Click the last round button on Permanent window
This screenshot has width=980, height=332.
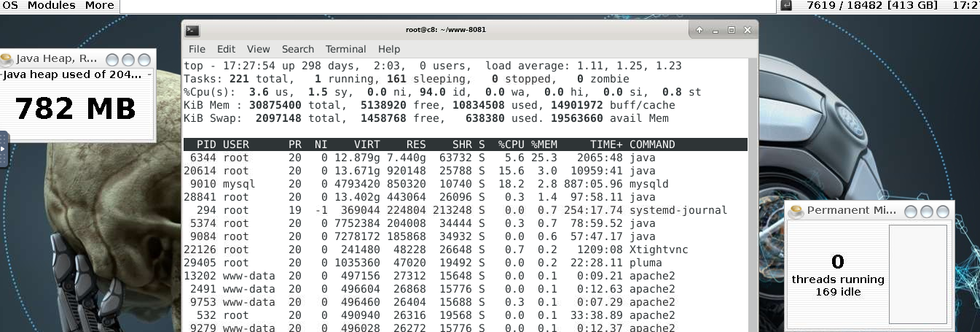[x=943, y=212]
